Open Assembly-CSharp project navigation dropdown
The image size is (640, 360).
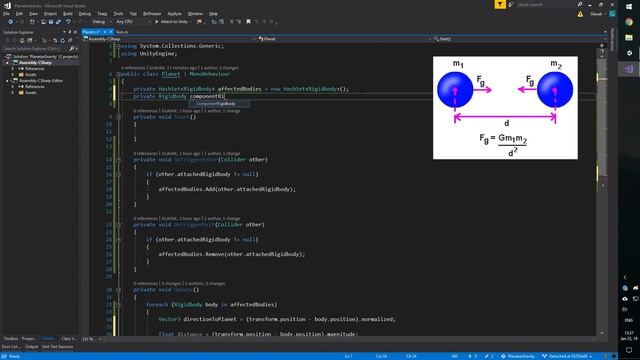click(x=169, y=39)
